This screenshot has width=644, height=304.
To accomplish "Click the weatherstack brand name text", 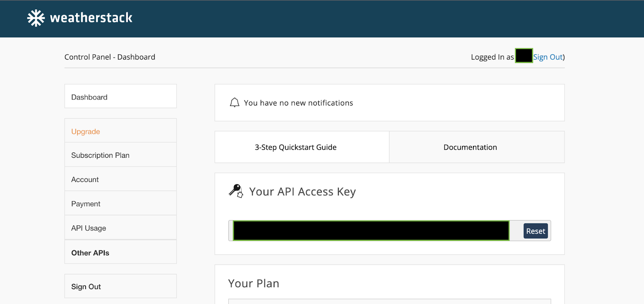I will pos(91,18).
